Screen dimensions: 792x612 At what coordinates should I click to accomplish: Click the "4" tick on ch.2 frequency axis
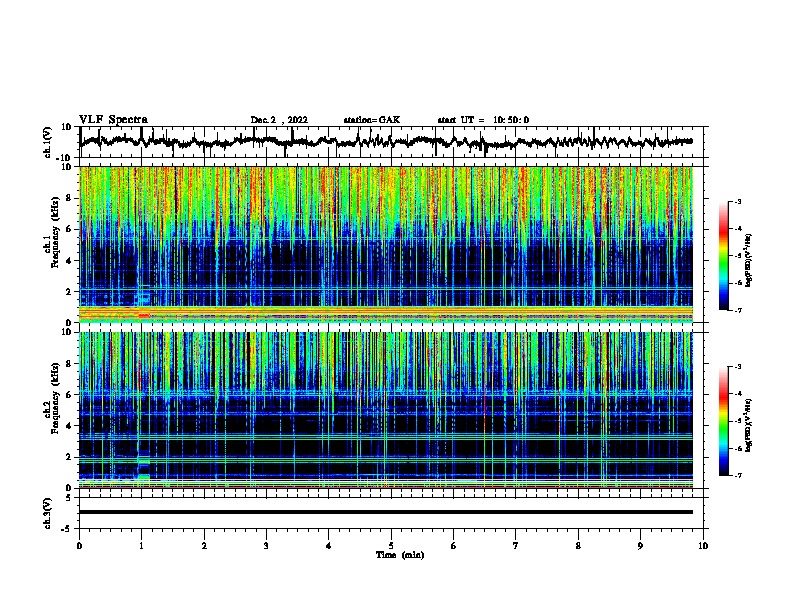(x=70, y=426)
